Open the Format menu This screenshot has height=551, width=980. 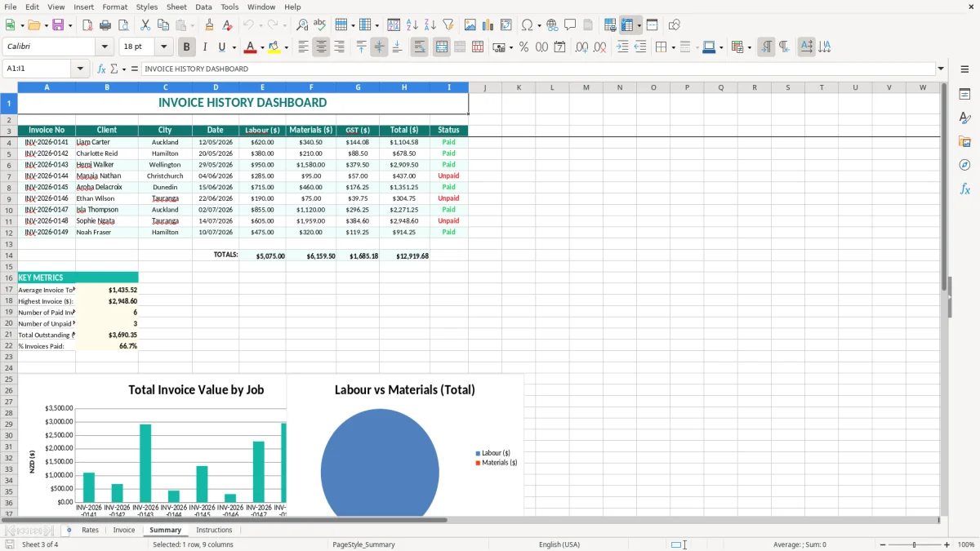coord(114,7)
